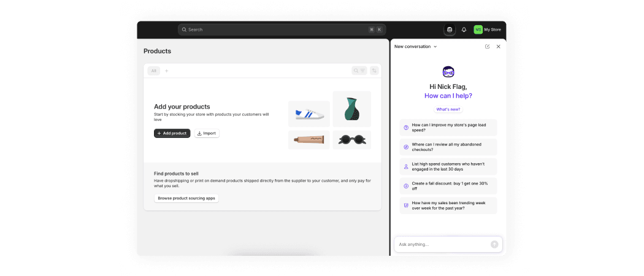Close the assistant side panel
The image size is (644, 276).
(x=498, y=47)
